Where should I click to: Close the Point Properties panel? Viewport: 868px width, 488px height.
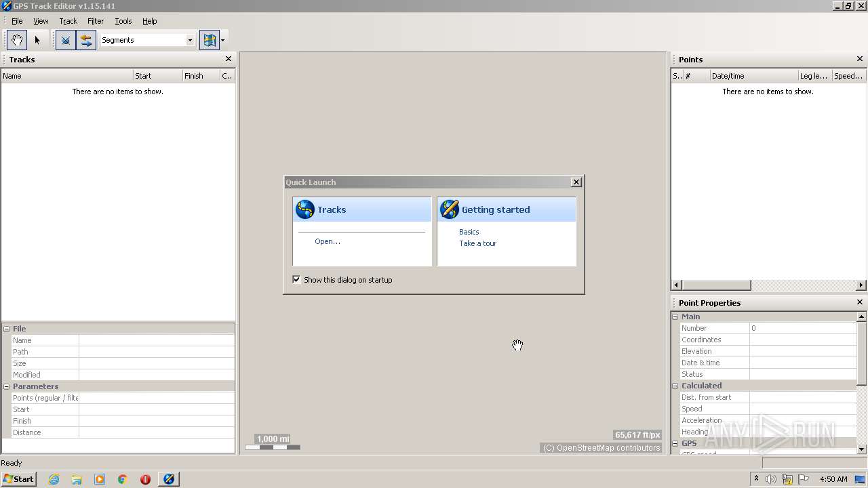[x=860, y=302]
